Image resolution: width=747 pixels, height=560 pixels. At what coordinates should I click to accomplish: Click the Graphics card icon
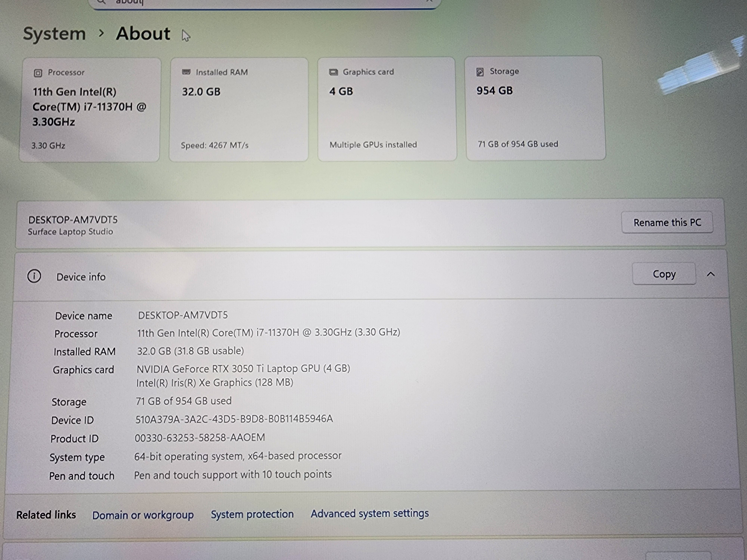(x=333, y=72)
